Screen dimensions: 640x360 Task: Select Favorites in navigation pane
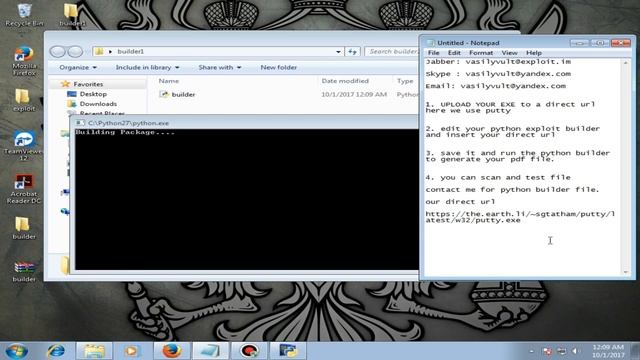88,84
